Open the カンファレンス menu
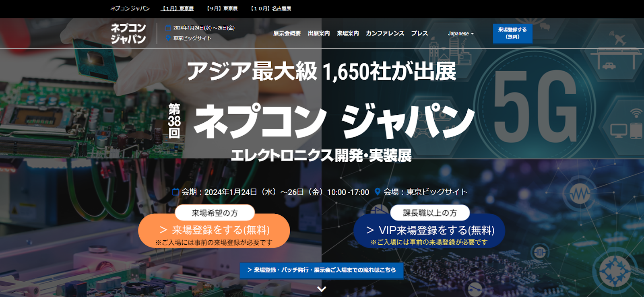This screenshot has height=297, width=644. [x=385, y=33]
